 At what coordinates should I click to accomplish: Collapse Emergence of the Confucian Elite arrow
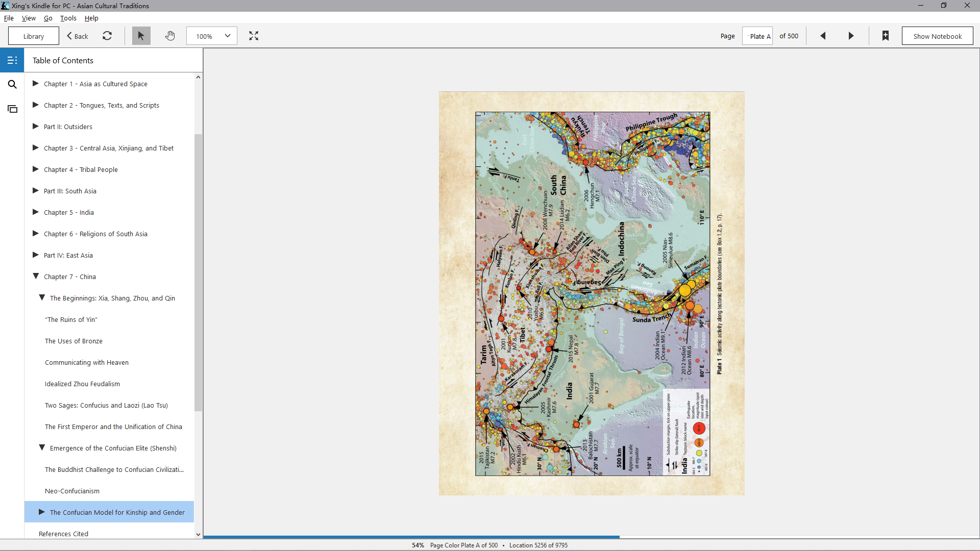point(42,448)
